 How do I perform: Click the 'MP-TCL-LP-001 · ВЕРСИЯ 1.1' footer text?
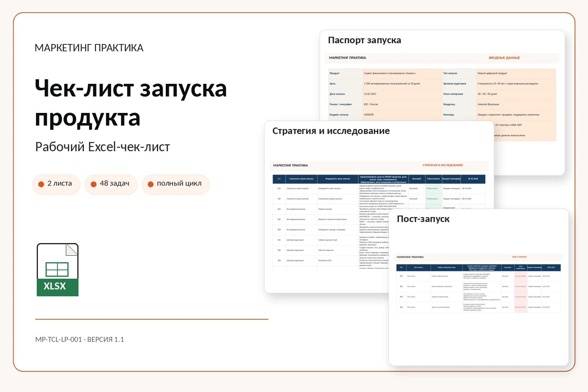(80, 340)
